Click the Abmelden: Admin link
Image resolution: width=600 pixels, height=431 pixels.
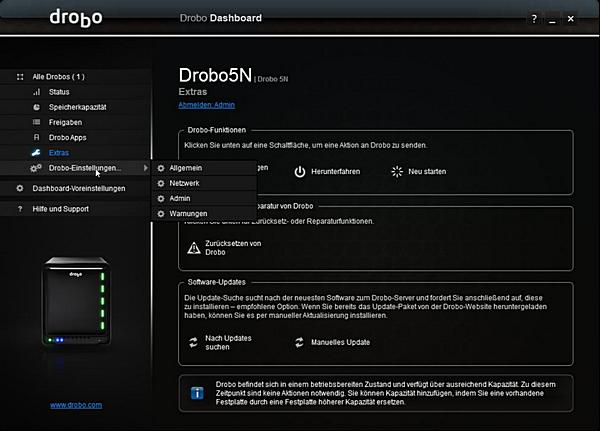point(207,105)
